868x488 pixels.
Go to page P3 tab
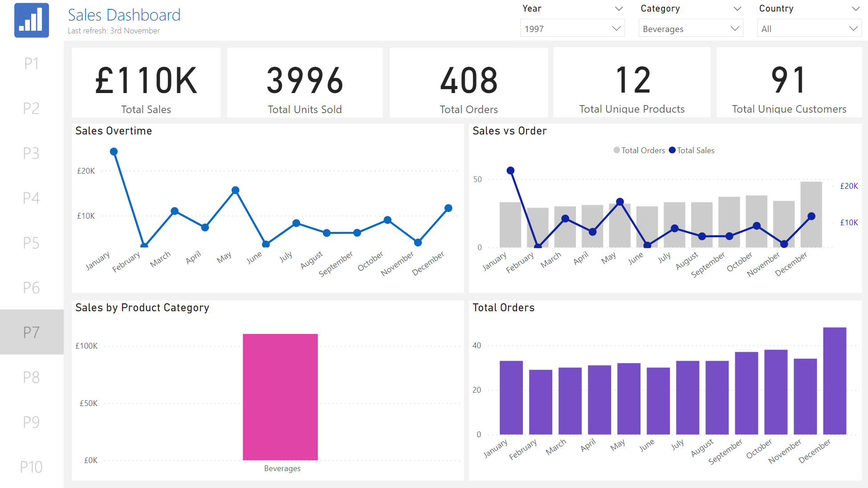coord(31,153)
